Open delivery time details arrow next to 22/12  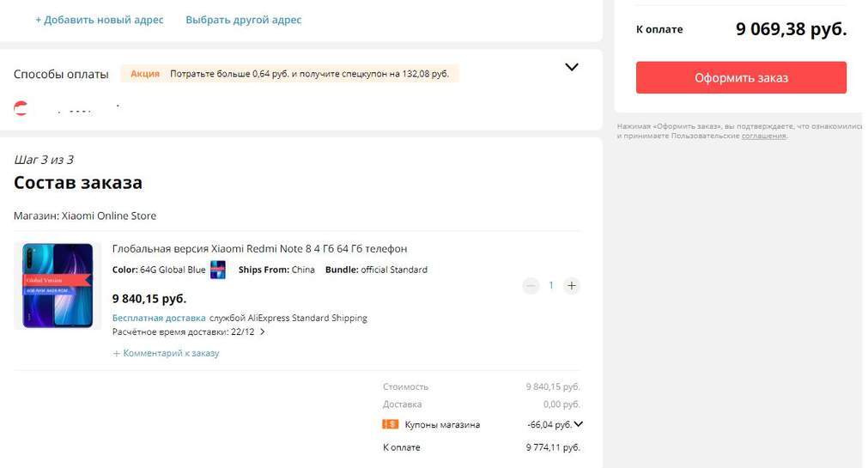click(x=263, y=332)
